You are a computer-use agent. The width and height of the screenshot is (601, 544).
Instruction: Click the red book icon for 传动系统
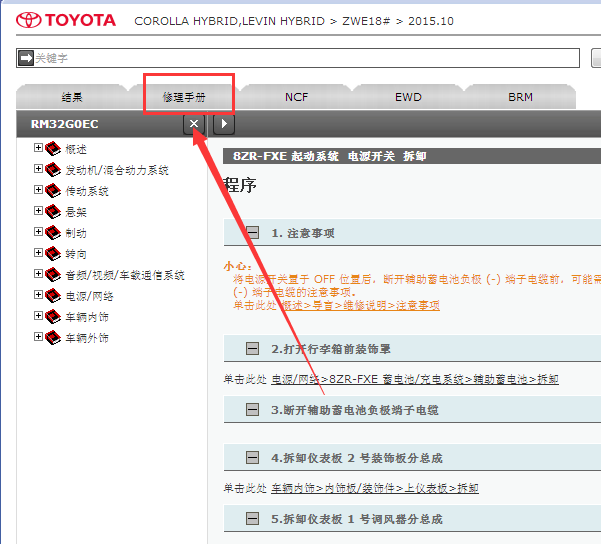click(x=53, y=191)
